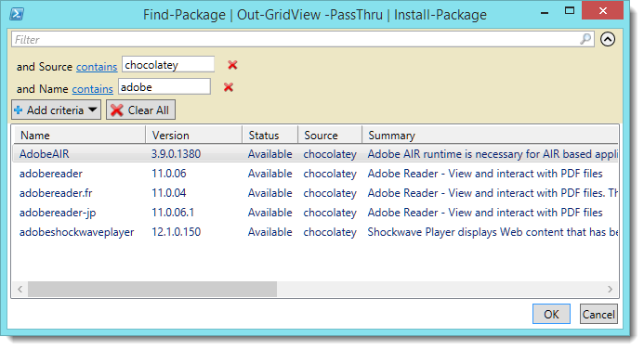Image resolution: width=644 pixels, height=350 pixels.
Task: Sort by the Name column header
Action: tap(79, 135)
